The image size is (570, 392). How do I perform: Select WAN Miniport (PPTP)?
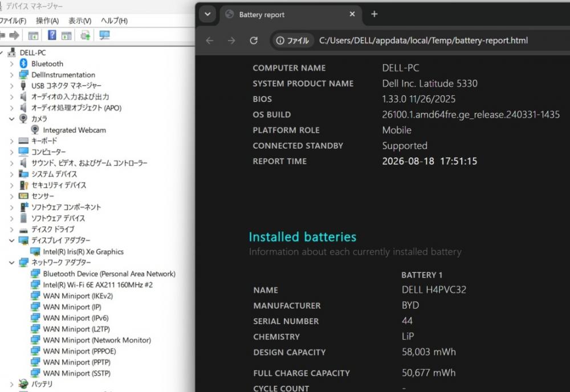[77, 362]
